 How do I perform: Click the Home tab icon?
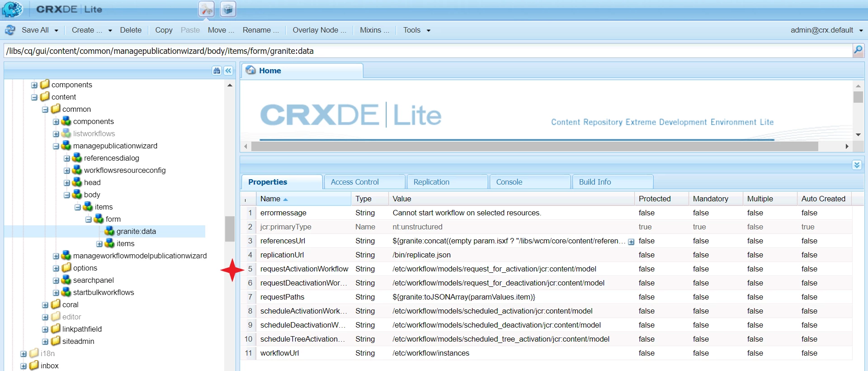click(x=250, y=70)
